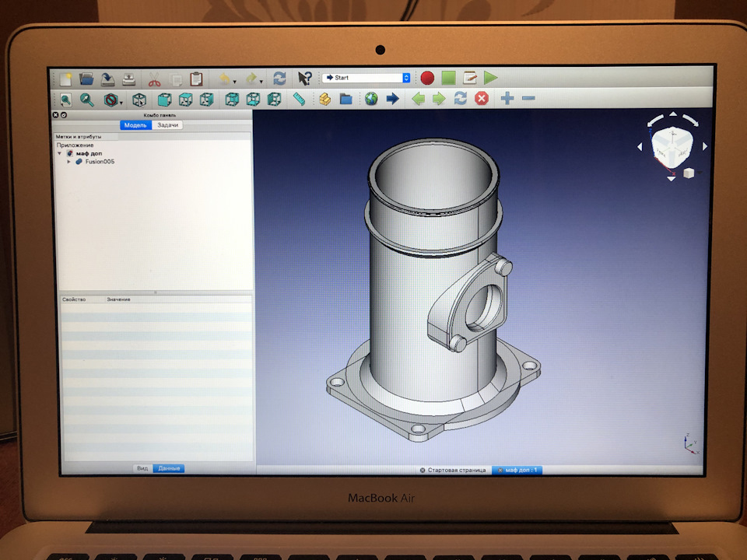Open the undo history dropdown arrow
Image resolution: width=747 pixels, height=560 pixels.
point(234,82)
